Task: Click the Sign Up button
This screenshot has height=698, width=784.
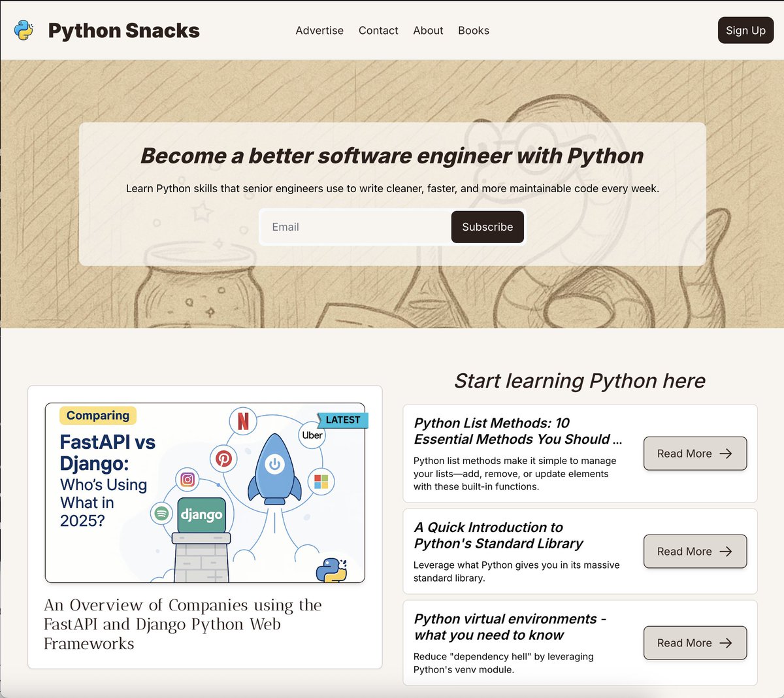Action: 745,30
